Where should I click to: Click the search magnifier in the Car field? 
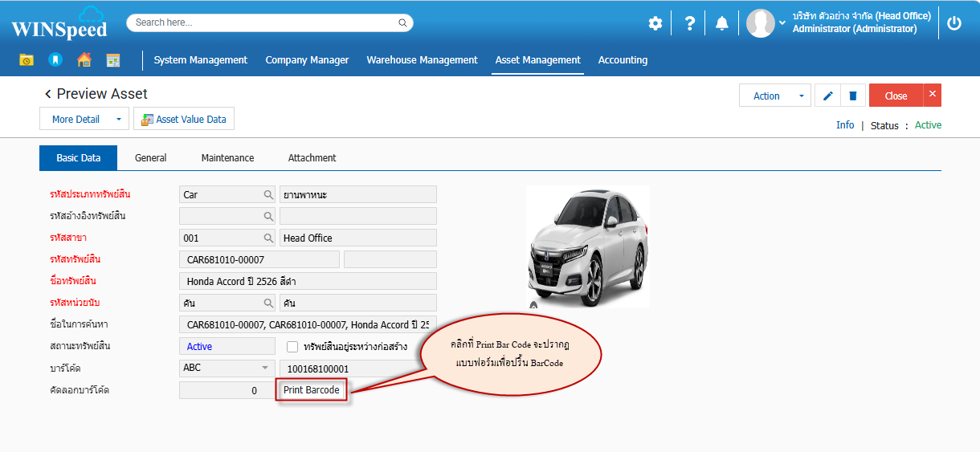[268, 195]
